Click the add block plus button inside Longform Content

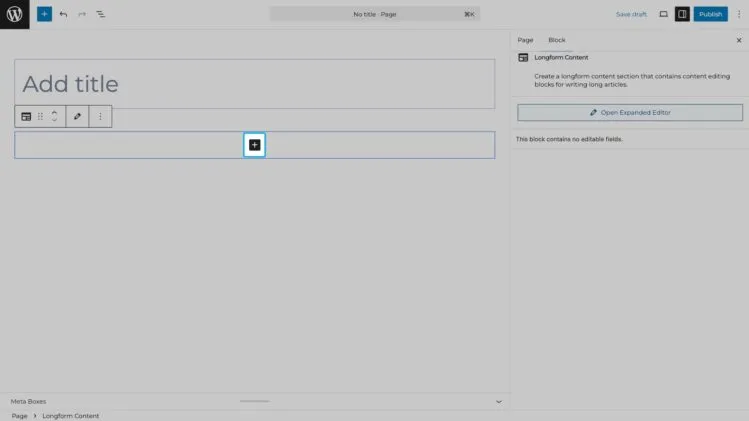[x=255, y=145]
